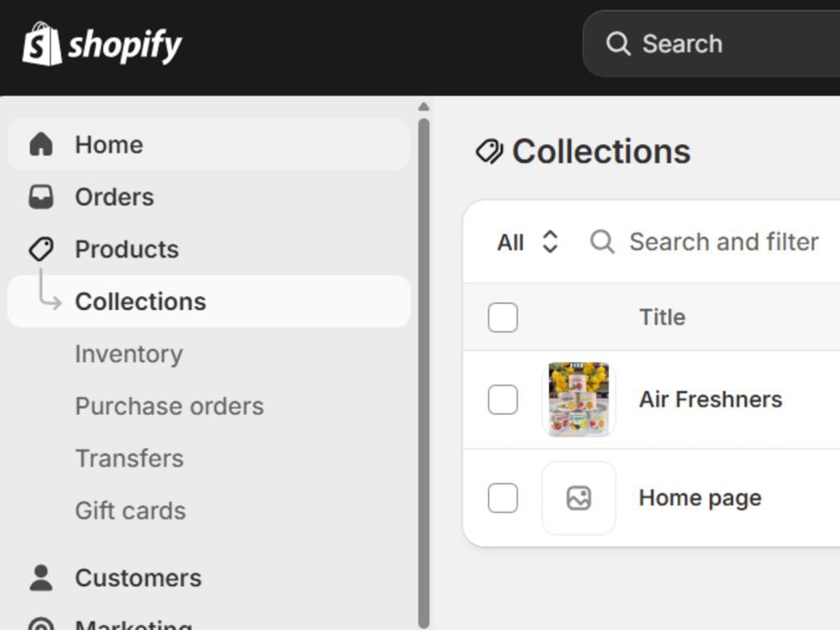Click the Products tag icon
840x630 pixels.
pyautogui.click(x=41, y=249)
